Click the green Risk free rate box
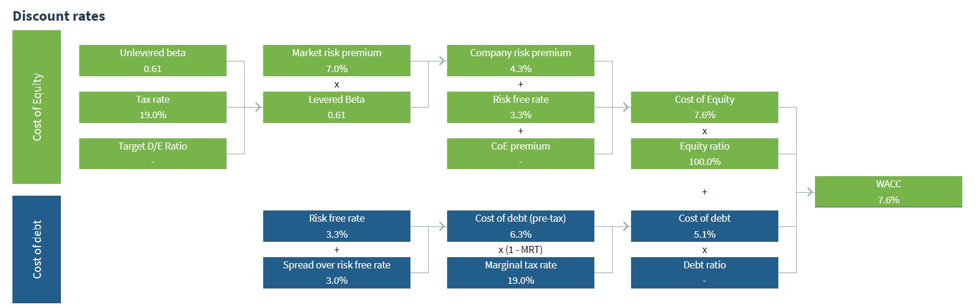The height and width of the screenshot is (308, 980). (x=520, y=107)
